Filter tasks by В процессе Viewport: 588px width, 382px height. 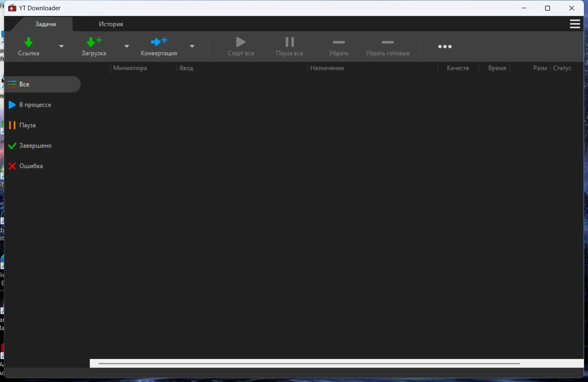click(35, 105)
